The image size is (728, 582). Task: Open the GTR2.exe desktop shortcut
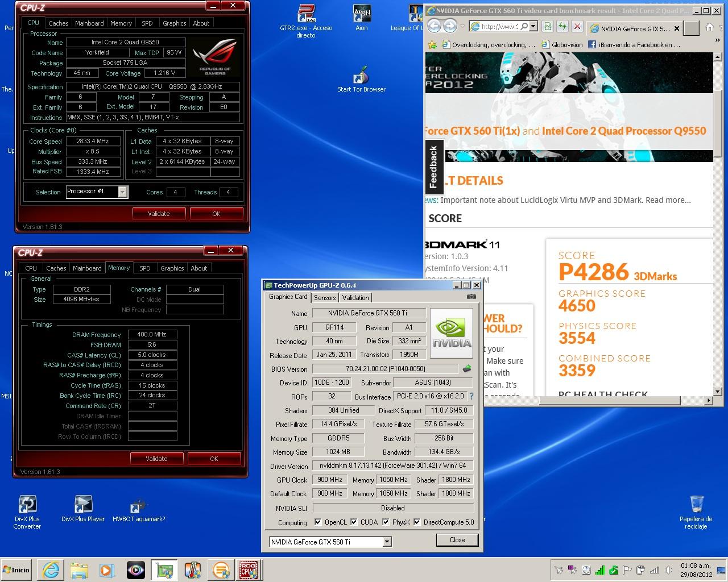pos(306,21)
